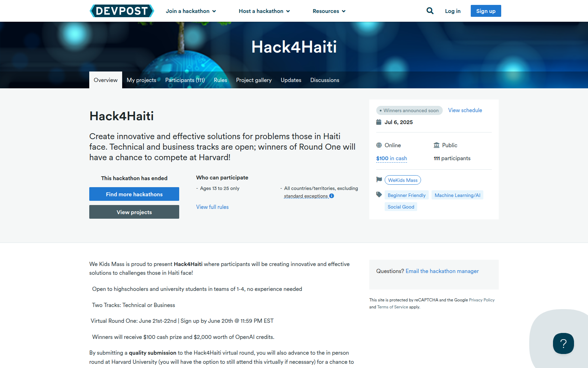
Task: Click the View projects button
Action: click(134, 212)
